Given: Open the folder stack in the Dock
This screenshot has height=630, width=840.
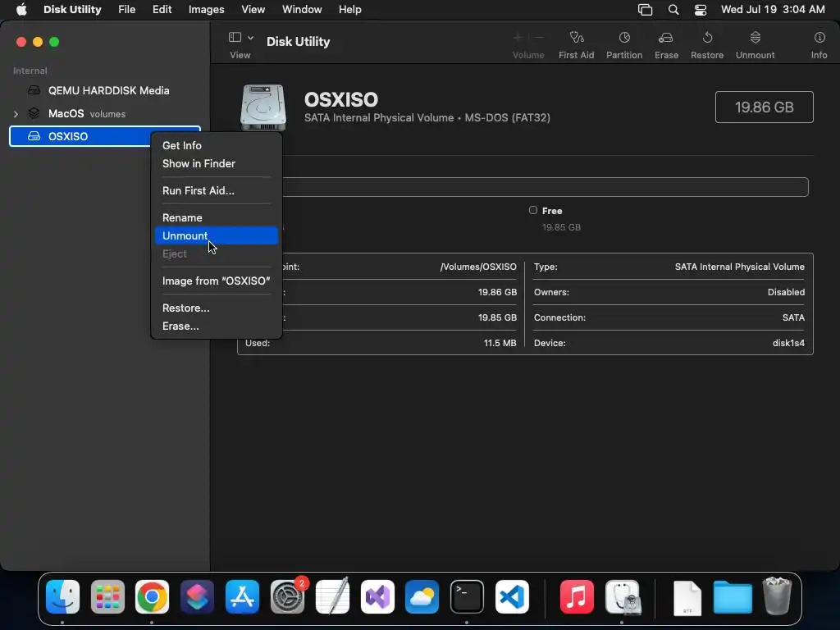Looking at the screenshot, I should pyautogui.click(x=733, y=597).
